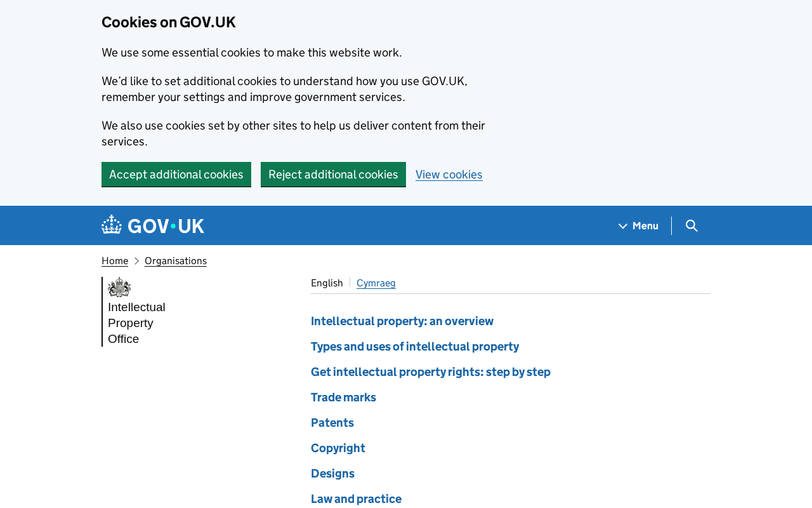Select the English language option
Image resolution: width=812 pixels, height=508 pixels.
coord(327,283)
